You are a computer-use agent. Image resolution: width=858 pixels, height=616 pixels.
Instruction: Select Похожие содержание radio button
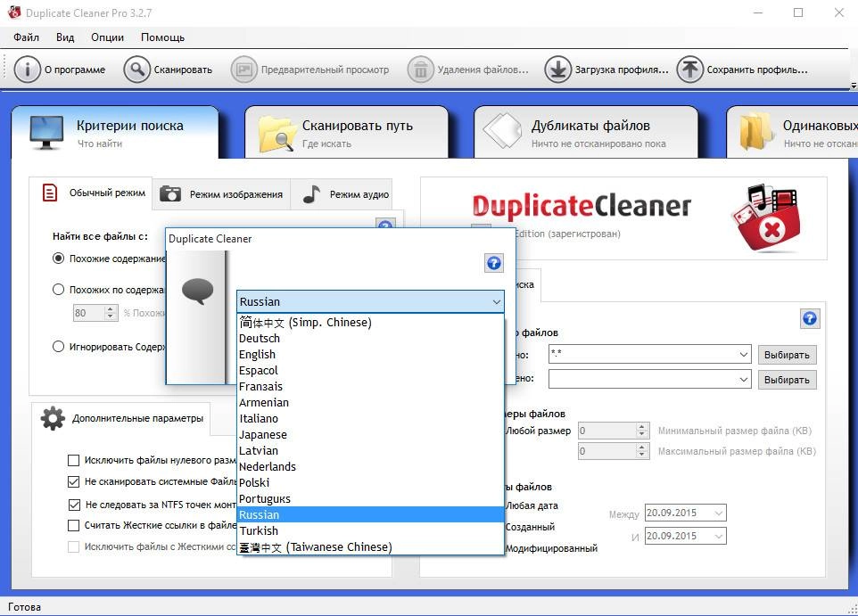(59, 259)
